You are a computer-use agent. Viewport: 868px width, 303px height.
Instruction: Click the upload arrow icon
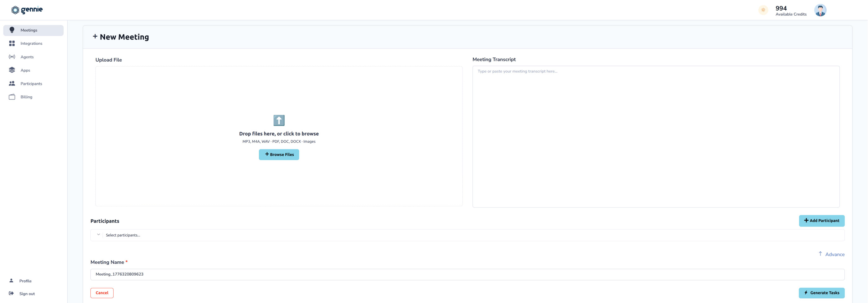click(279, 120)
